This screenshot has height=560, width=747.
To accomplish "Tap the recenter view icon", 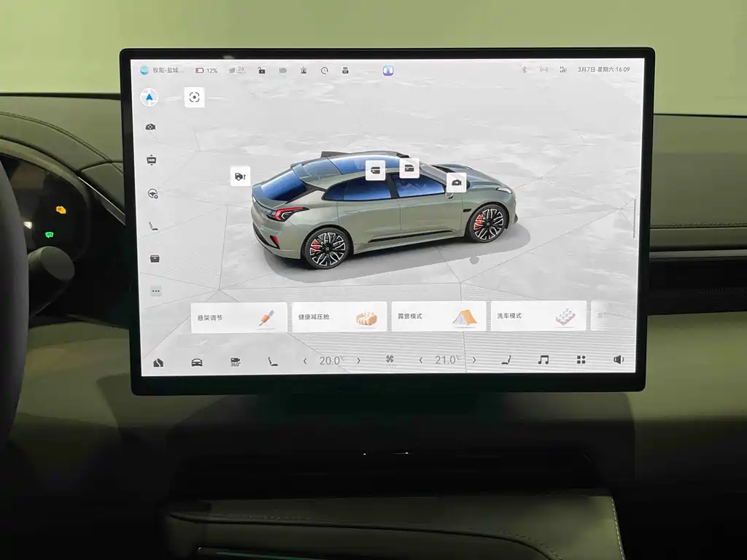I will click(194, 97).
